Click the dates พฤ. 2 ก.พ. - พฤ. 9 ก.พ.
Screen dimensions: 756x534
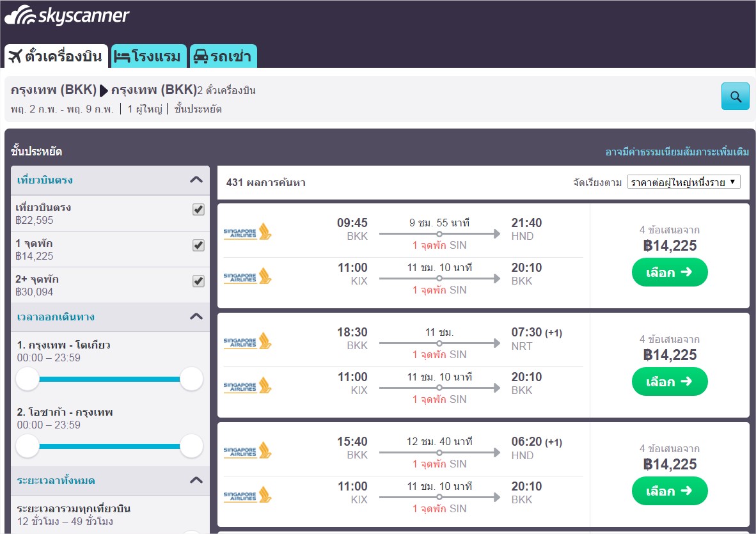[x=61, y=109]
